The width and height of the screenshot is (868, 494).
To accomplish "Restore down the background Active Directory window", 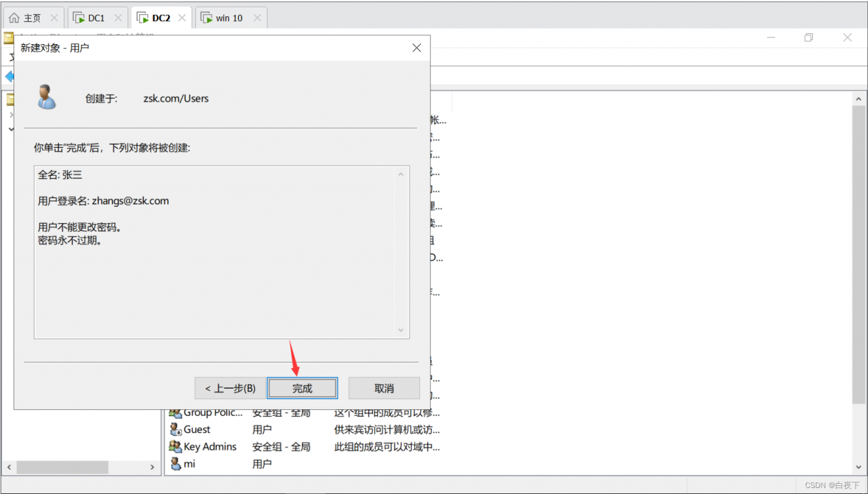I will (x=808, y=38).
